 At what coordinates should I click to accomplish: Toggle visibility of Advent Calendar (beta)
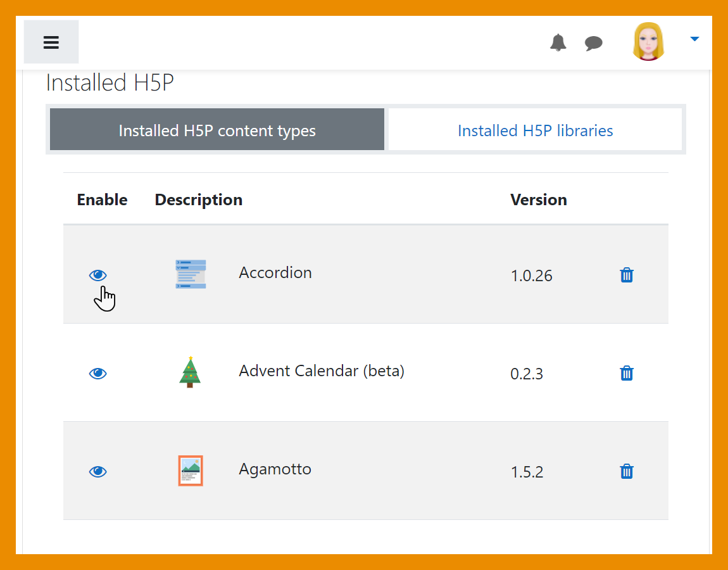[x=98, y=373]
